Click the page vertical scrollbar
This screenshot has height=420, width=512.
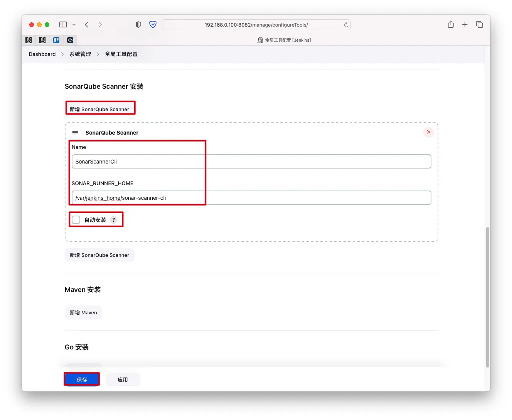pos(487,297)
